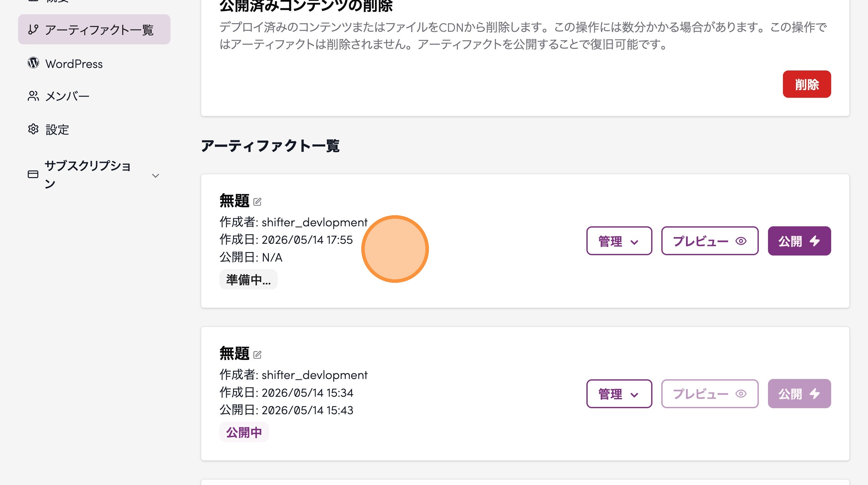868x485 pixels.
Task: Open 管理 dropdown for the 17:55 artifact
Action: [619, 241]
